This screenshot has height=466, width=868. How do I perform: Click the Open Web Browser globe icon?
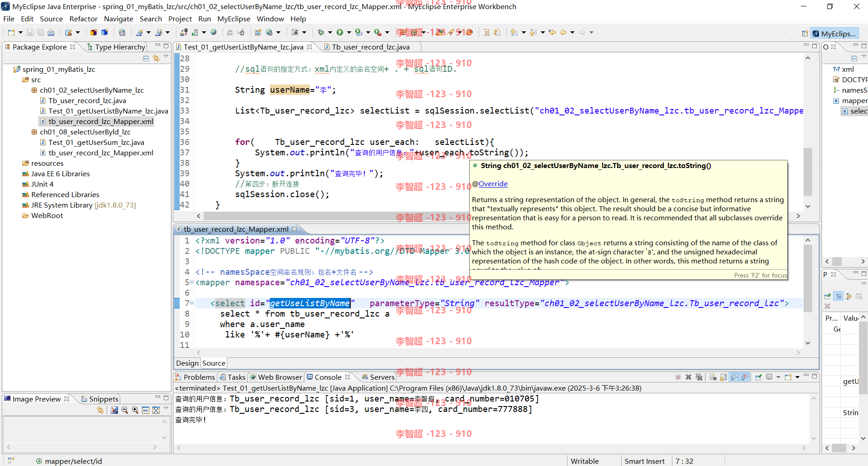pyautogui.click(x=213, y=33)
